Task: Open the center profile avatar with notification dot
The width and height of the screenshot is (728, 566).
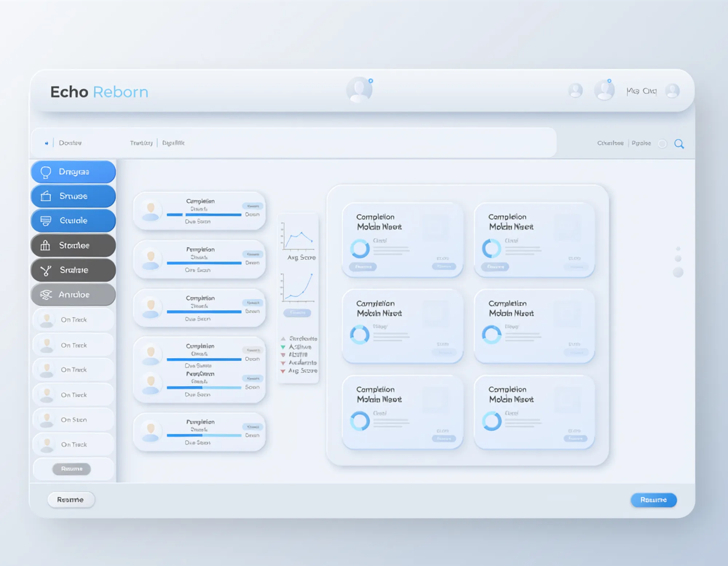Action: coord(359,89)
